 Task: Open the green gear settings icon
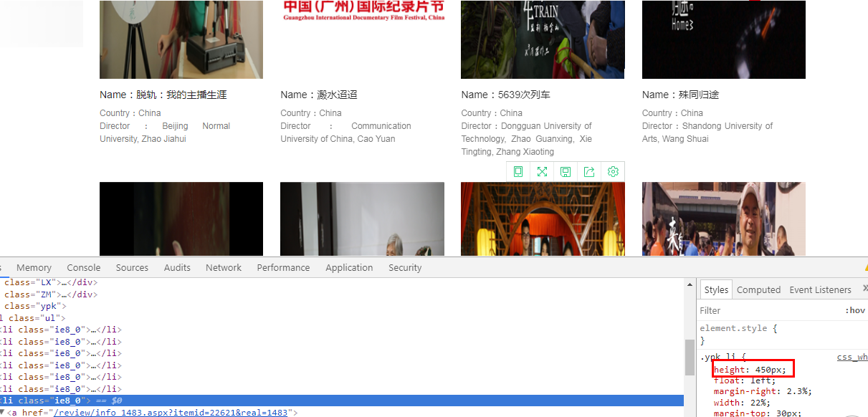coord(613,172)
